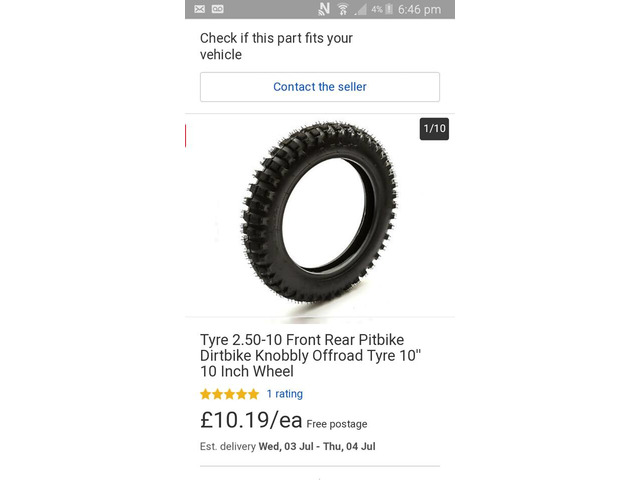Click the five-star rating icons
This screenshot has height=480, width=640.
click(x=229, y=394)
